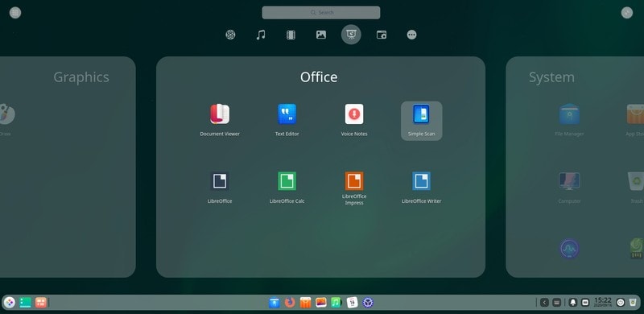Launch LibreOffice Writer
Screen dimensions: 644x314
[x=421, y=188]
